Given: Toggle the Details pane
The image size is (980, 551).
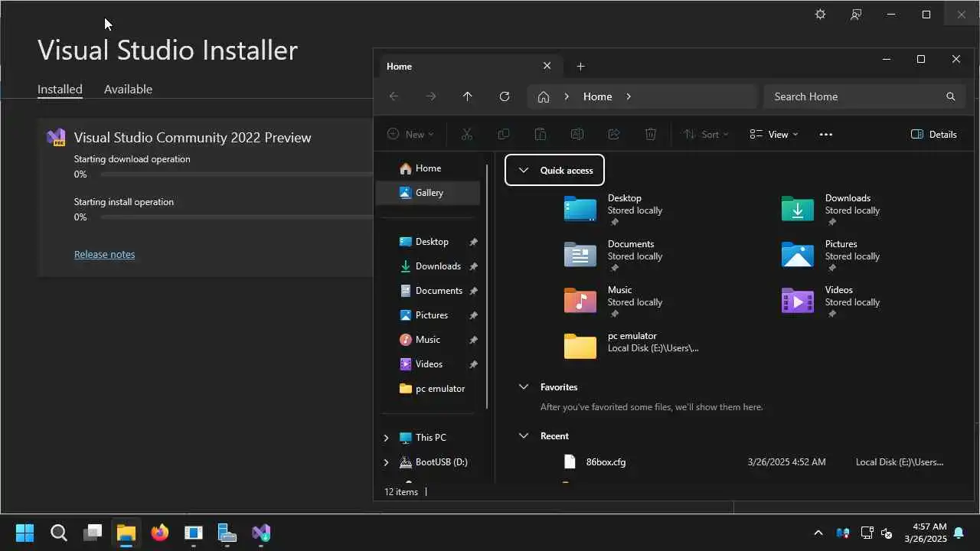Looking at the screenshot, I should (x=934, y=134).
